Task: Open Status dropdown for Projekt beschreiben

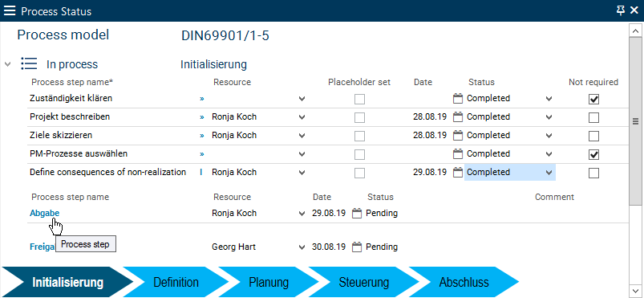Action: click(549, 117)
